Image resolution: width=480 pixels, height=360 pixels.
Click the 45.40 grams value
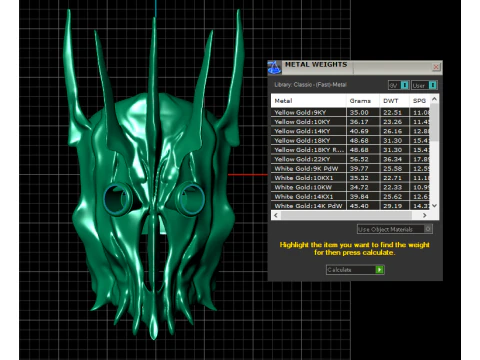coord(359,206)
